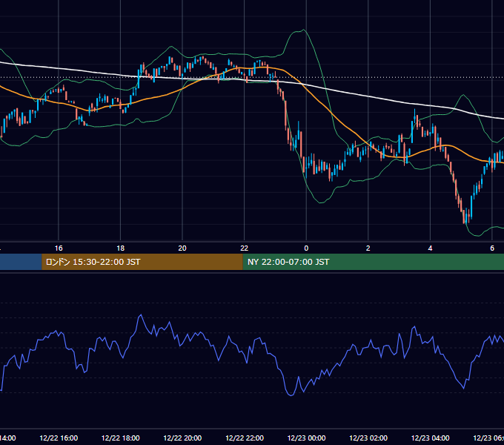Click the 12/22 18:00 timestamp on the oscillator axis

click(x=121, y=438)
